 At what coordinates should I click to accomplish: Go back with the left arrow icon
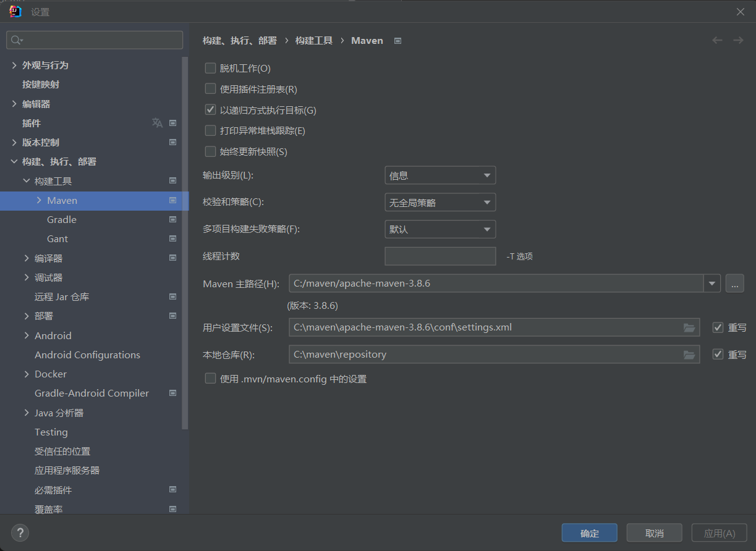(717, 40)
